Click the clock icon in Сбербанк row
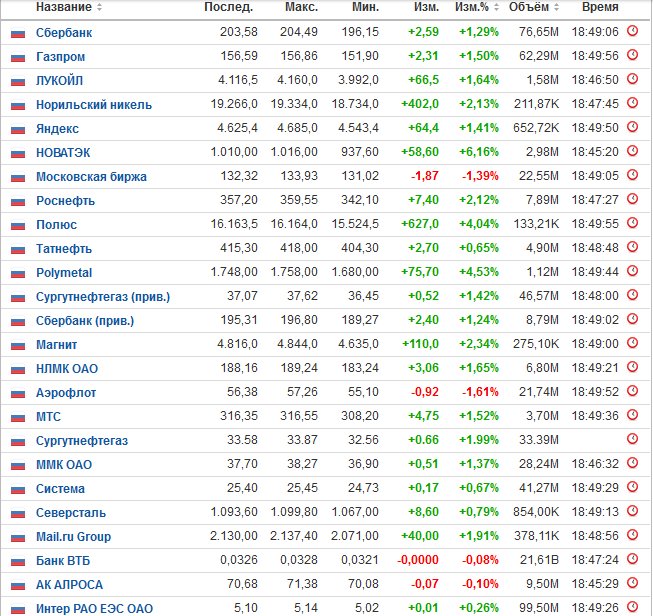The image size is (653, 616). tap(632, 31)
